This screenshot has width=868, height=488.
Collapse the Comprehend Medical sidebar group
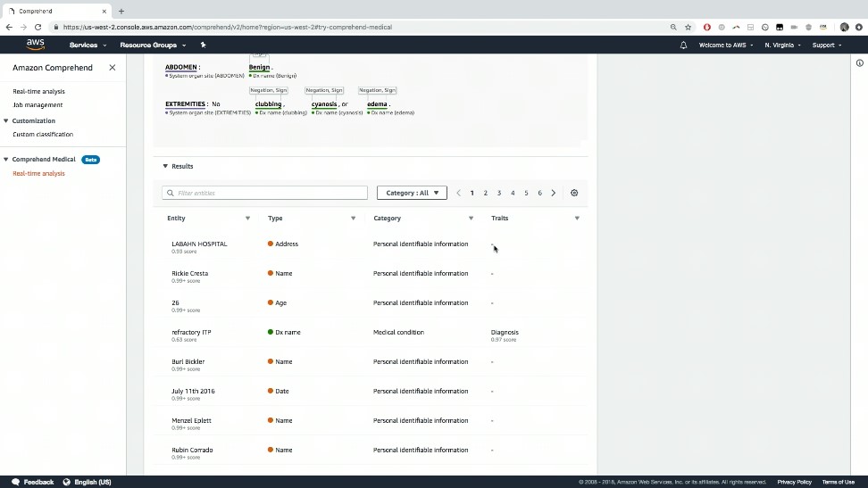tap(6, 160)
